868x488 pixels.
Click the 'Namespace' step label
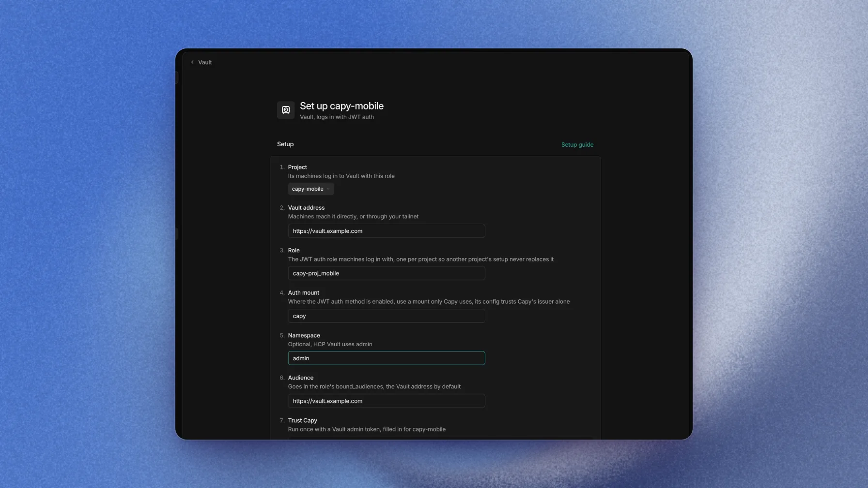point(304,335)
